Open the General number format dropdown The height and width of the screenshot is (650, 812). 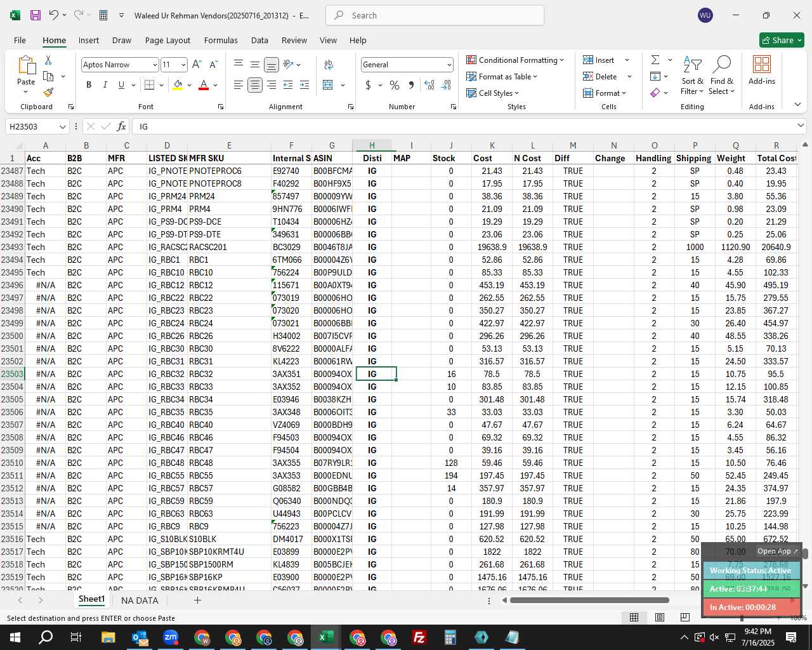pos(449,65)
